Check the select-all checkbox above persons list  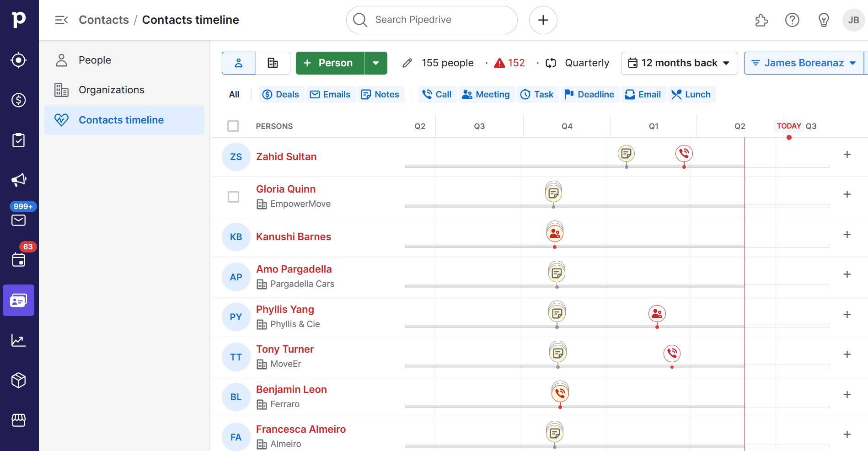tap(233, 126)
